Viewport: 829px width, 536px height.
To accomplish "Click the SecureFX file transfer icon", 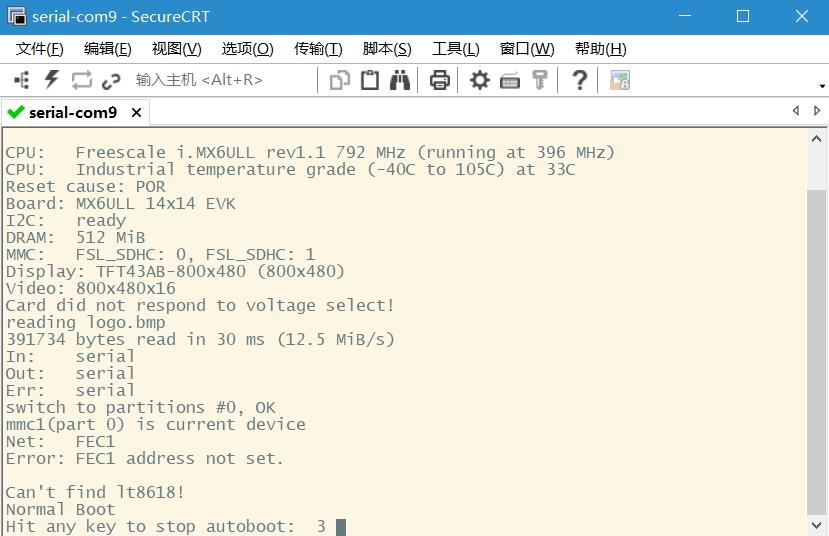I will click(620, 80).
